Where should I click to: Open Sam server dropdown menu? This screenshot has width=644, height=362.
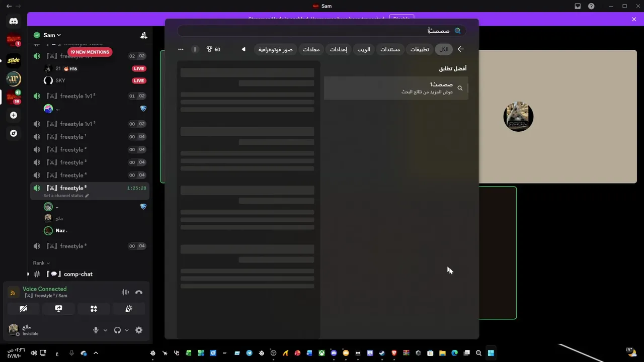point(52,35)
